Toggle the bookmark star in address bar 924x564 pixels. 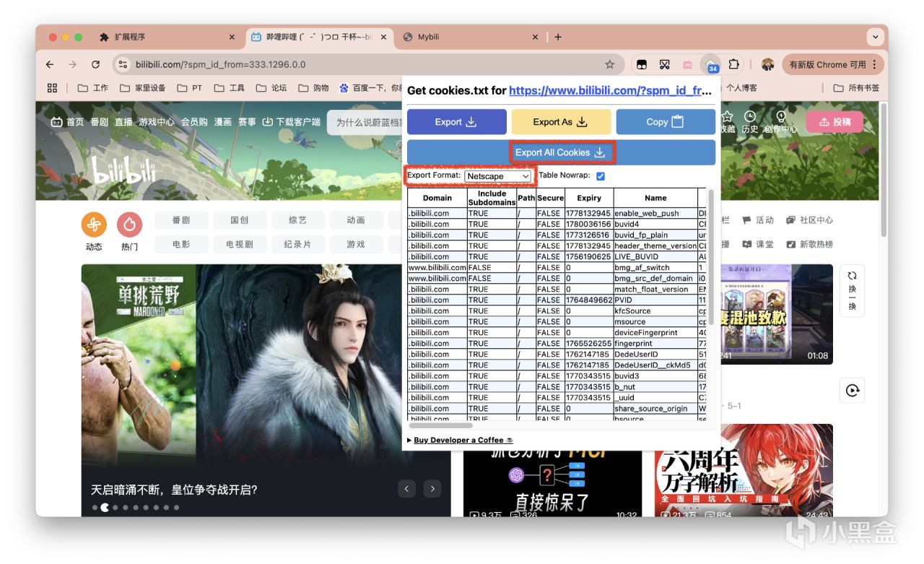tap(610, 64)
